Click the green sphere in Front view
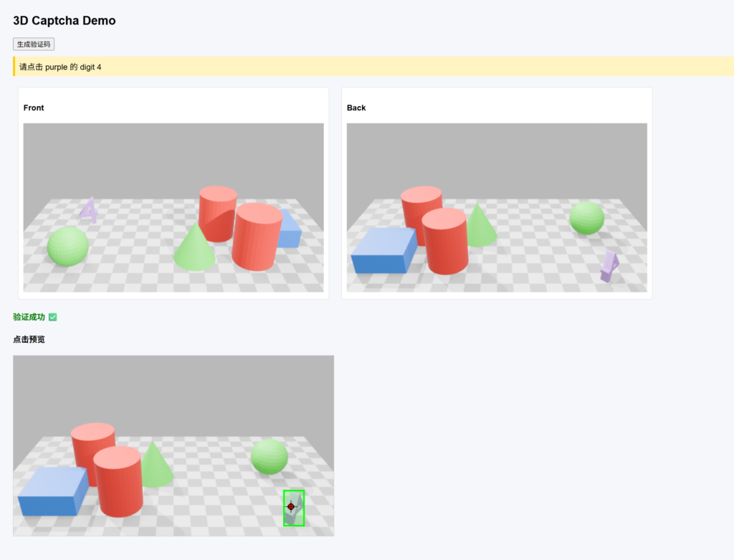734x560 pixels. click(68, 246)
